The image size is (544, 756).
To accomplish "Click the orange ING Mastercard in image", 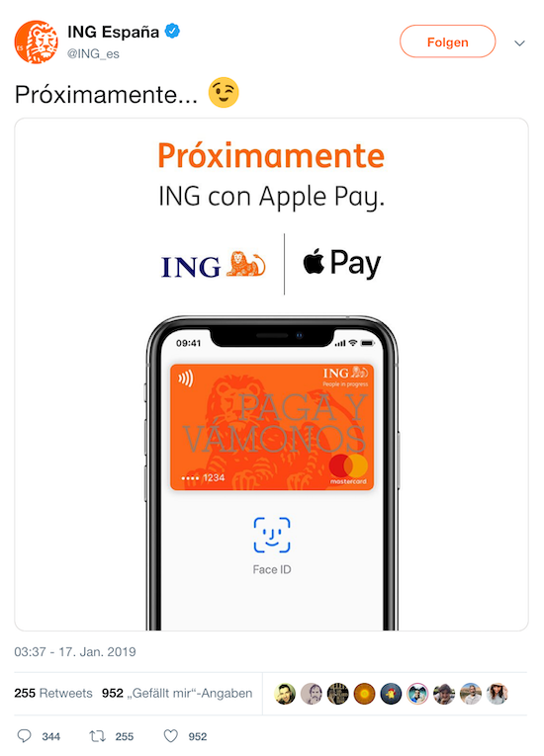I will (272, 427).
